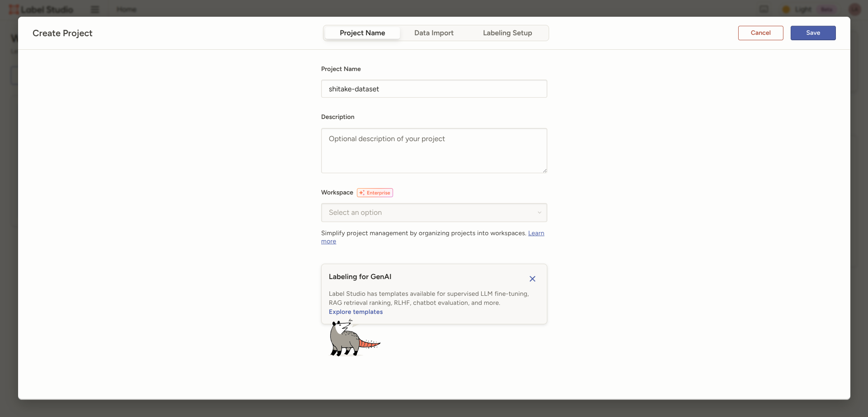Click the Workspace dropdown chevron arrow
The image size is (868, 417).
[539, 213]
